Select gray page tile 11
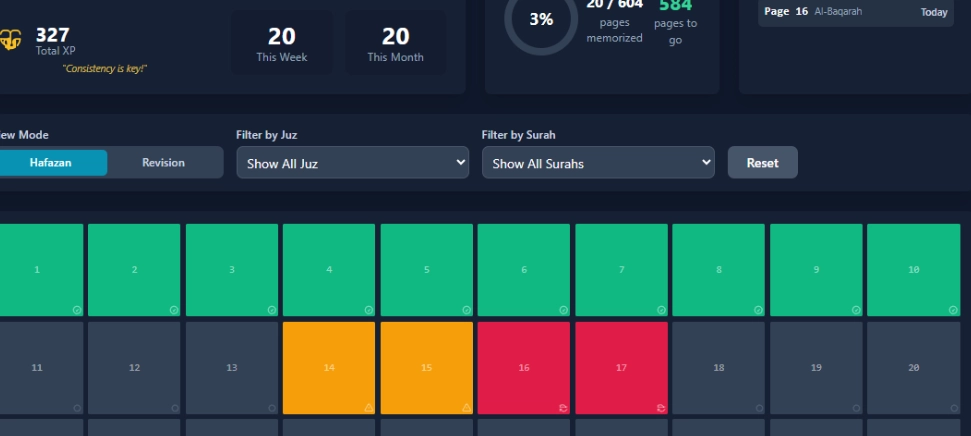Screen dimensions: 971x436 coord(40,368)
